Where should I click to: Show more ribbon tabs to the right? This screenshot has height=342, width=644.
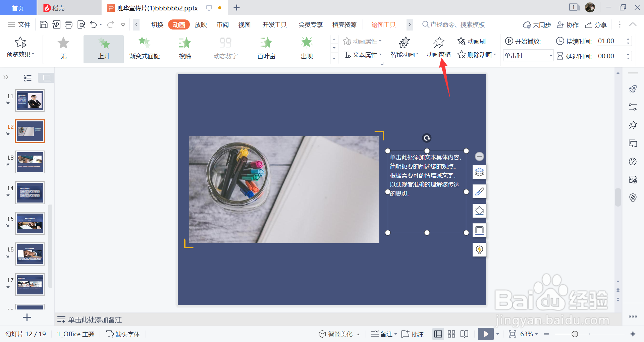[410, 24]
